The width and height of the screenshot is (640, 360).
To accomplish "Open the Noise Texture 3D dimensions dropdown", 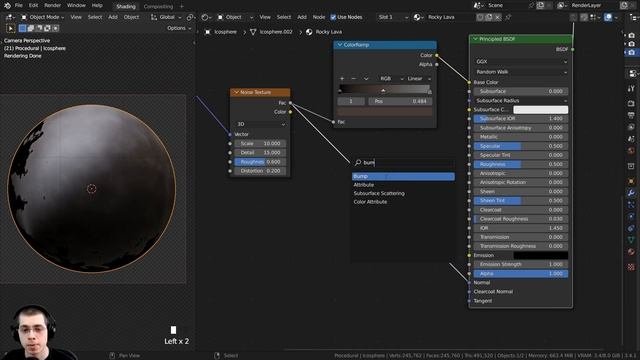I will click(260, 124).
